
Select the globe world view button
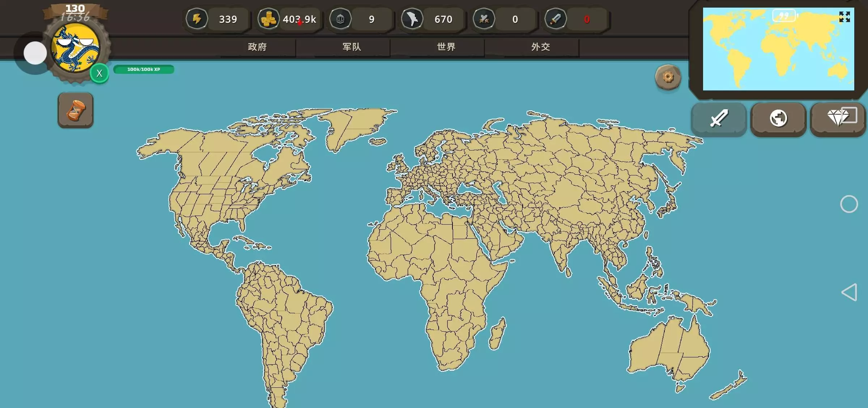tap(778, 118)
